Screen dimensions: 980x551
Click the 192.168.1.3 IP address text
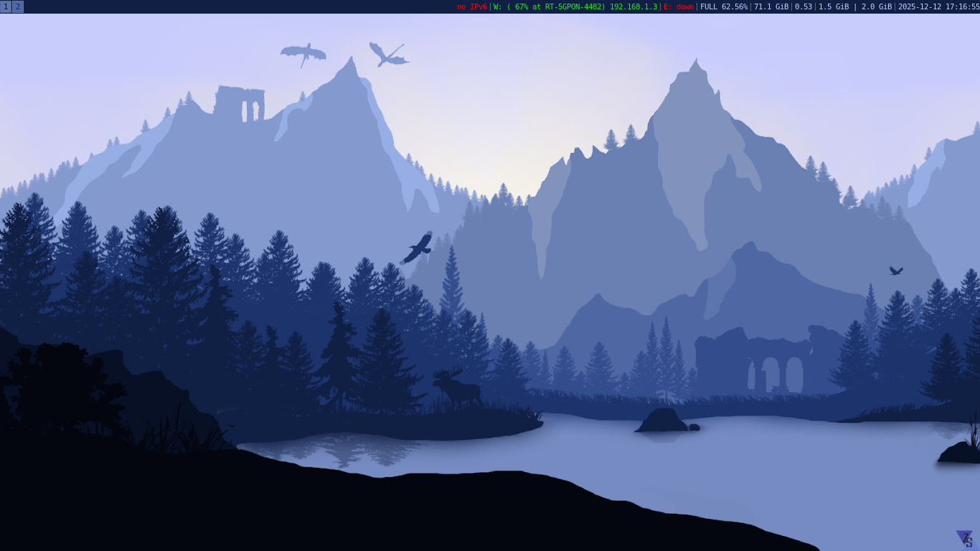point(633,6)
